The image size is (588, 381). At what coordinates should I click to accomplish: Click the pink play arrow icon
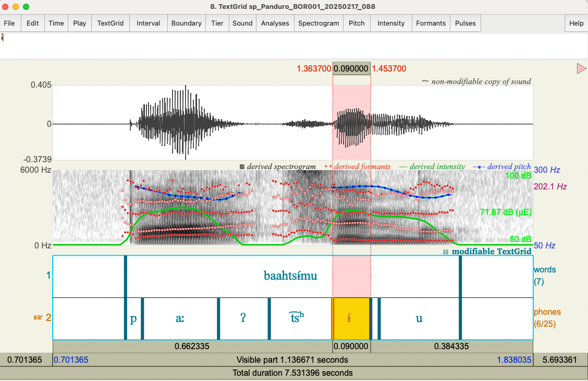point(581,68)
